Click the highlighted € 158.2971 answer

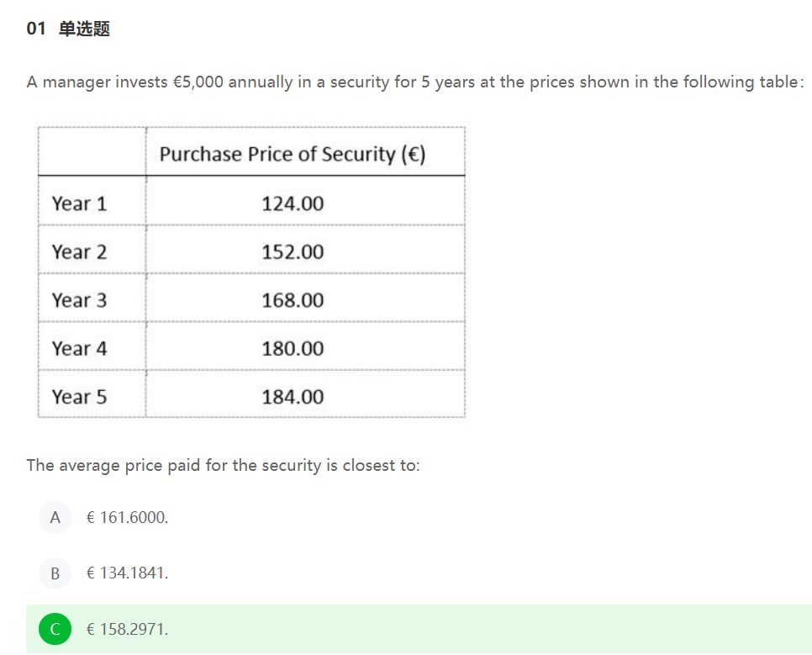point(127,629)
